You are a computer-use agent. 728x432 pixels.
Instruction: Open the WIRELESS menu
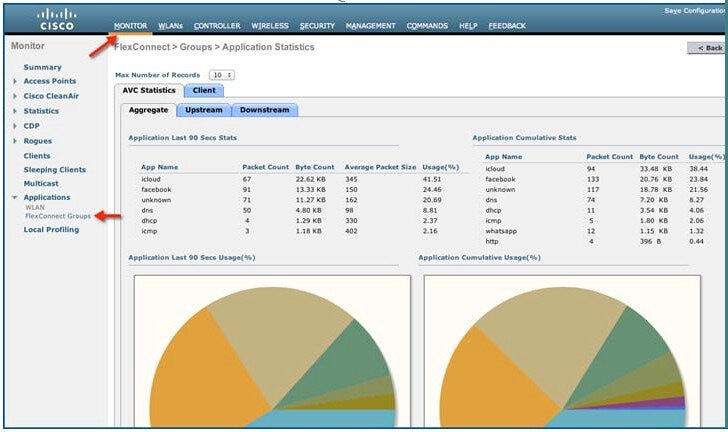pyautogui.click(x=270, y=26)
